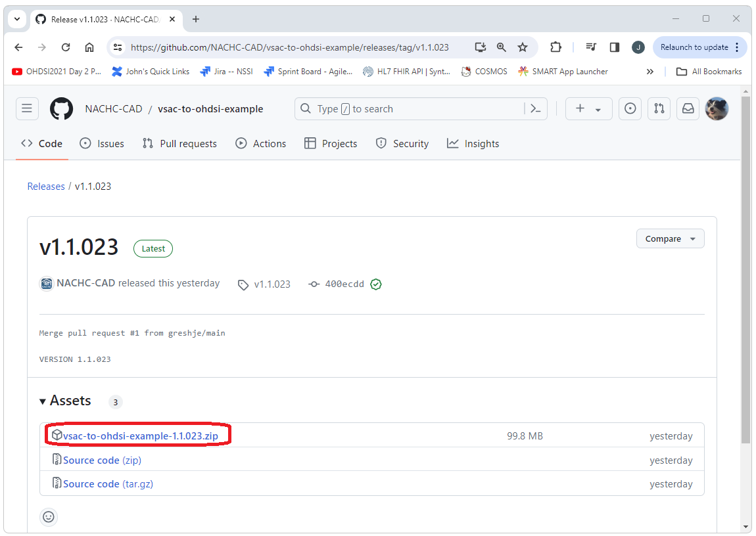Click the GitHub Octocat home logo
The width and height of the screenshot is (756, 536).
62,108
